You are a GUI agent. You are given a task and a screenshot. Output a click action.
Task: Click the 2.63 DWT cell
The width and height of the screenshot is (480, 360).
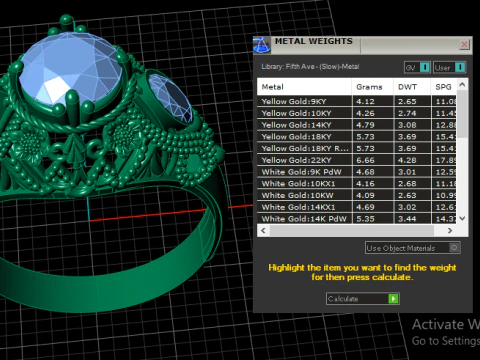pos(412,195)
